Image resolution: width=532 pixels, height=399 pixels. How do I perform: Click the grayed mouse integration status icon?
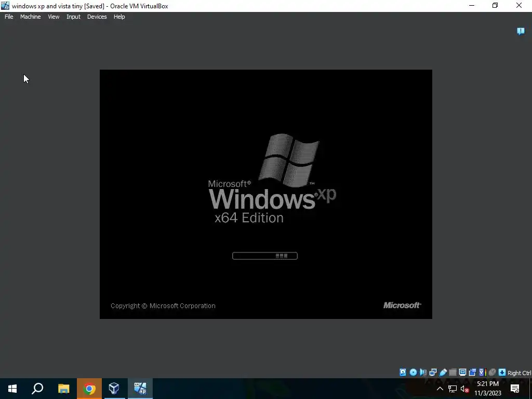point(493,372)
